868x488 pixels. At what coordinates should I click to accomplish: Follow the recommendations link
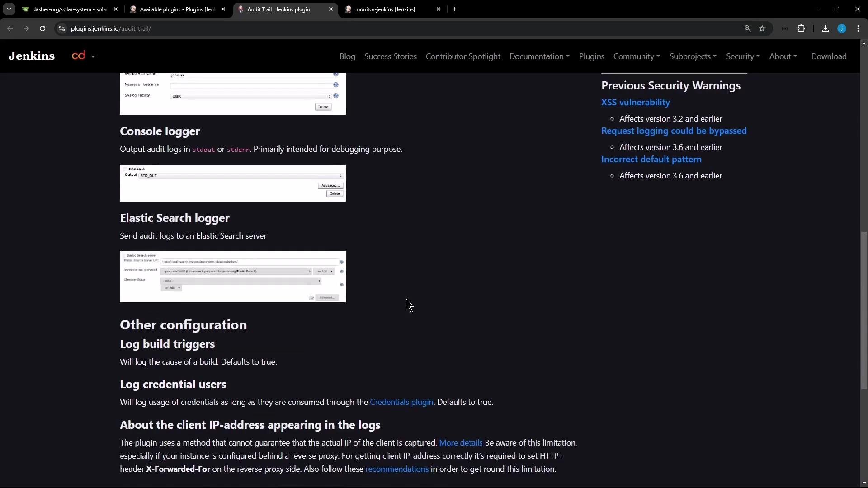click(x=396, y=469)
